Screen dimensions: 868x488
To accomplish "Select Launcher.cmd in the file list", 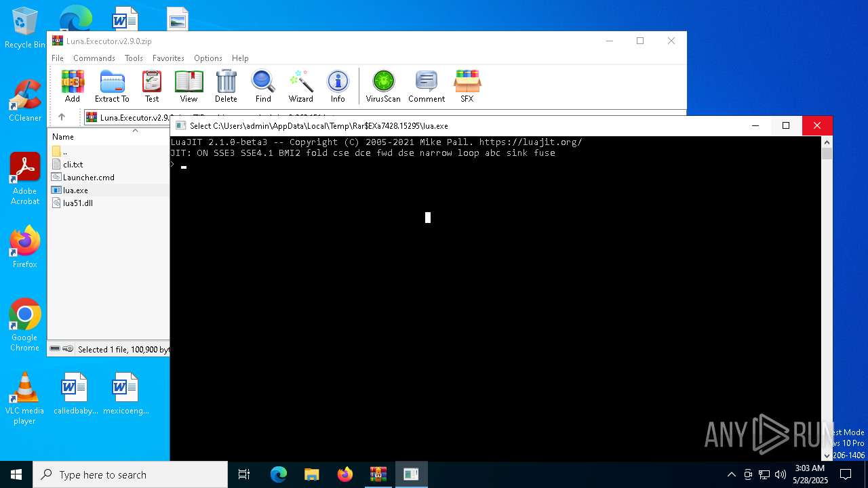I will tap(83, 178).
